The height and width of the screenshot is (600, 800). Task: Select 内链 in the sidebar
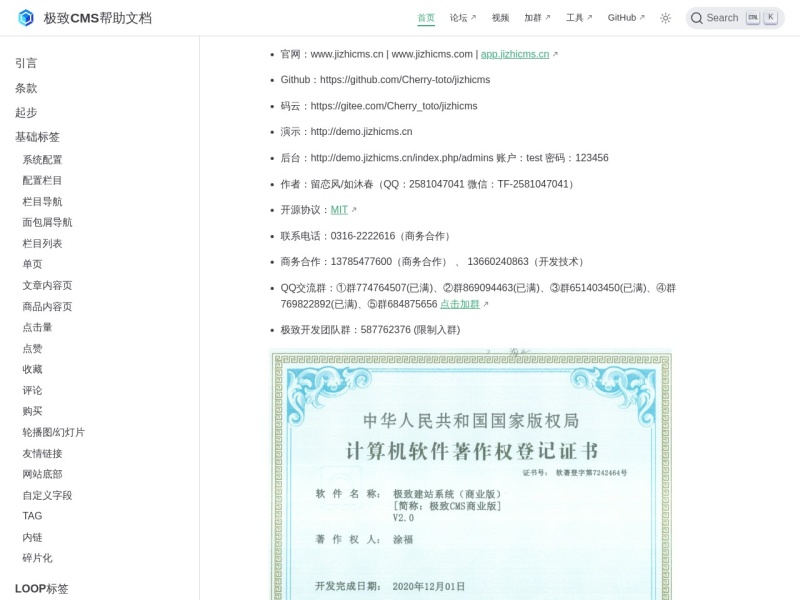coord(32,537)
